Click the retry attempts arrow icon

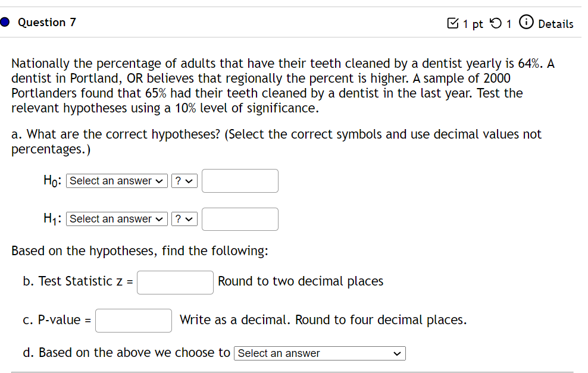point(495,24)
